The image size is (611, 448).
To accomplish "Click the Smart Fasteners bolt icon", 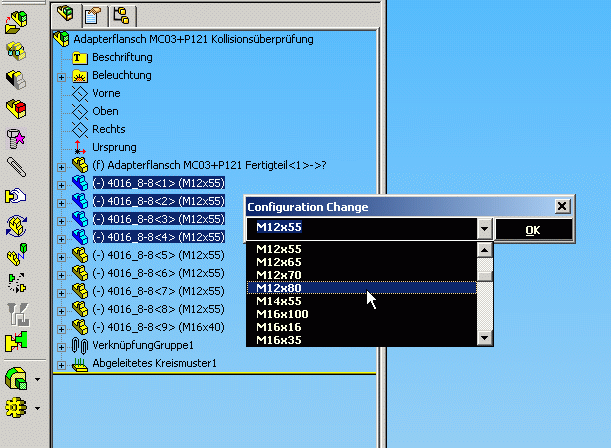I will [x=16, y=138].
